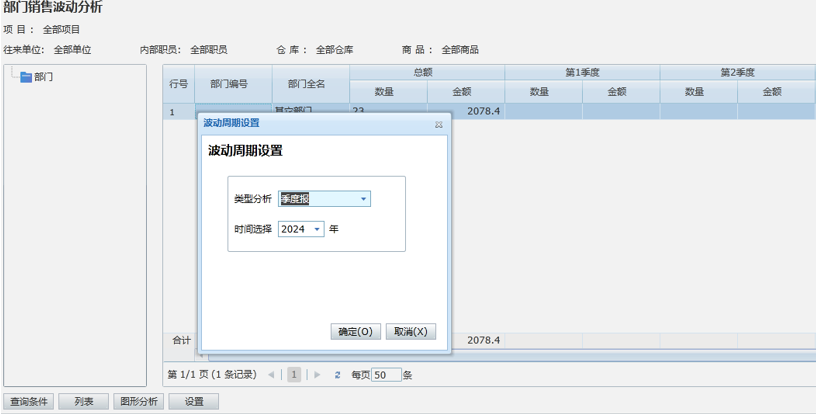This screenshot has width=816, height=414.
Task: Click the 类型分析 combo text field
Action: click(318, 199)
